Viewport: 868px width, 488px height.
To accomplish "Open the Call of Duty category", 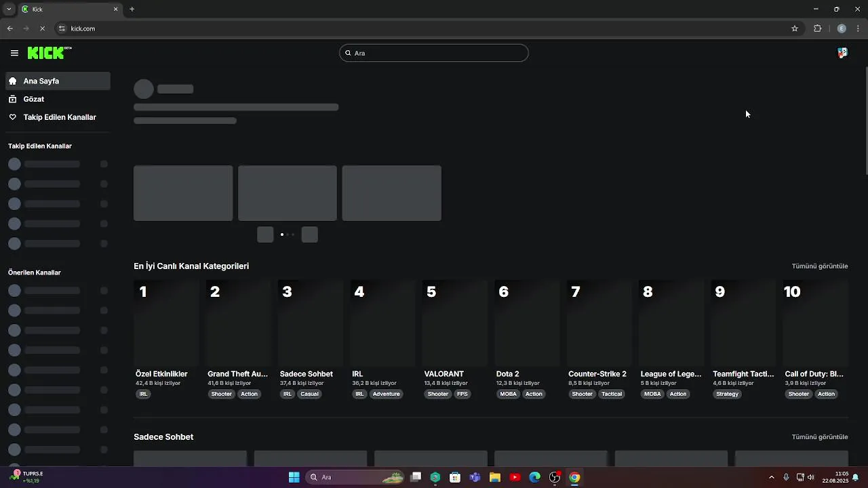I will [x=814, y=373].
